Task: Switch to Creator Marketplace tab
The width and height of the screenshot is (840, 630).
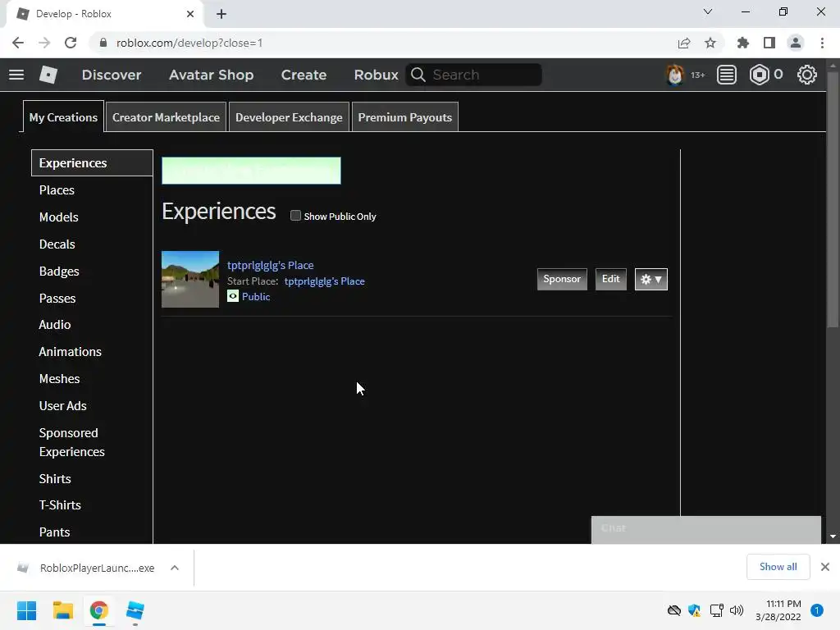Action: (166, 116)
